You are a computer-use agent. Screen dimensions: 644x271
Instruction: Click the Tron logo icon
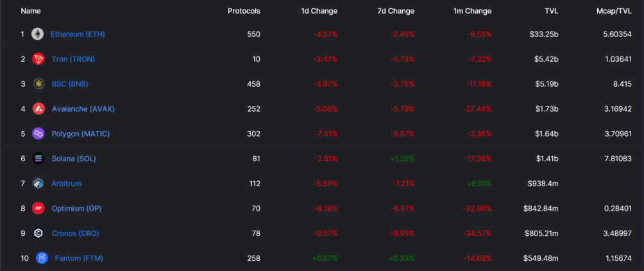(x=38, y=59)
